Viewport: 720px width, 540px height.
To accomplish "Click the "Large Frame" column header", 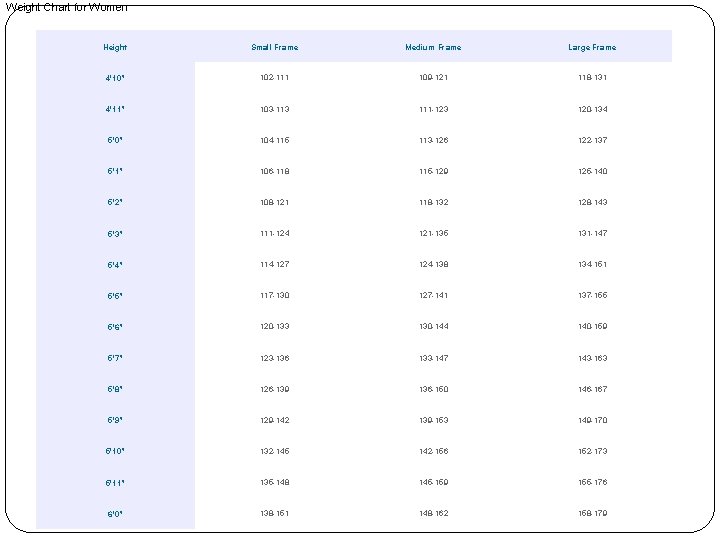I will 592,47.
